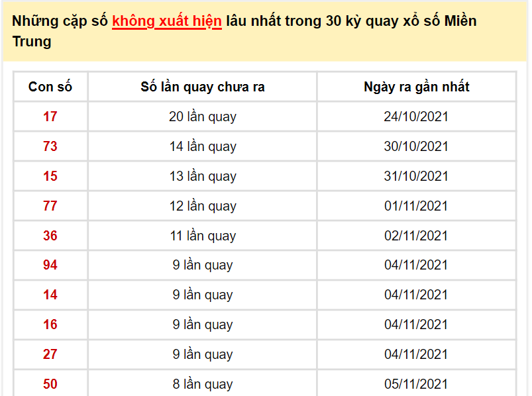The image size is (532, 396).
Task: Select number 50 in the last row
Action: pos(50,384)
